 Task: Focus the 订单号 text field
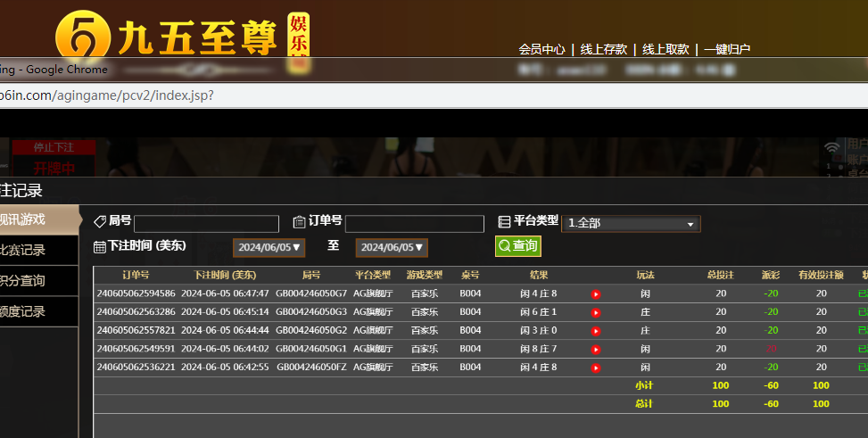tap(414, 224)
